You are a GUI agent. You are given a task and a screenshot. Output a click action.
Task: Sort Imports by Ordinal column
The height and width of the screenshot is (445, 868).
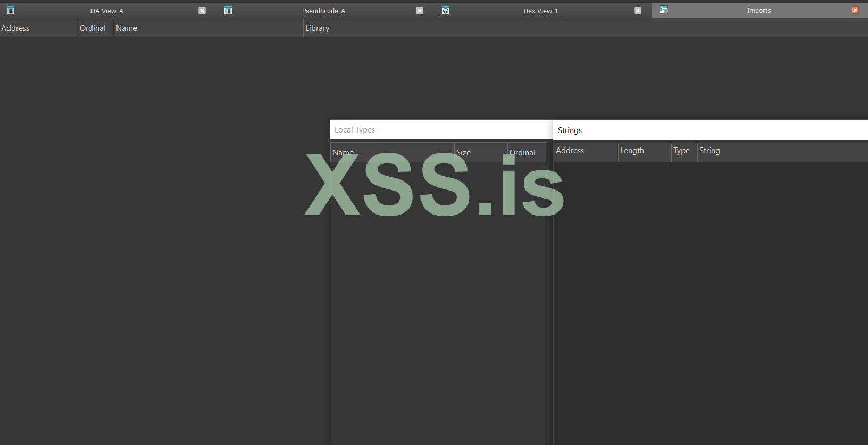96,28
